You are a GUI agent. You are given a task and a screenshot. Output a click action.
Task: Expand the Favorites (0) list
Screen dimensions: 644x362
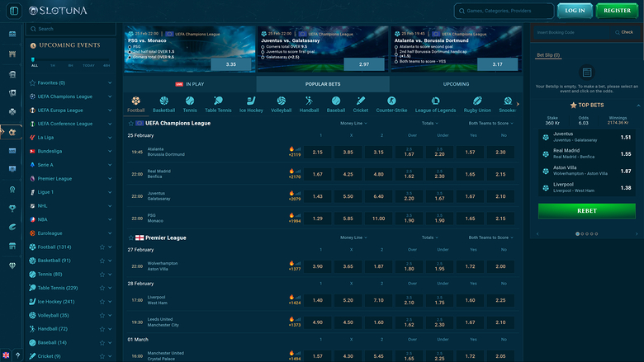[110, 82]
